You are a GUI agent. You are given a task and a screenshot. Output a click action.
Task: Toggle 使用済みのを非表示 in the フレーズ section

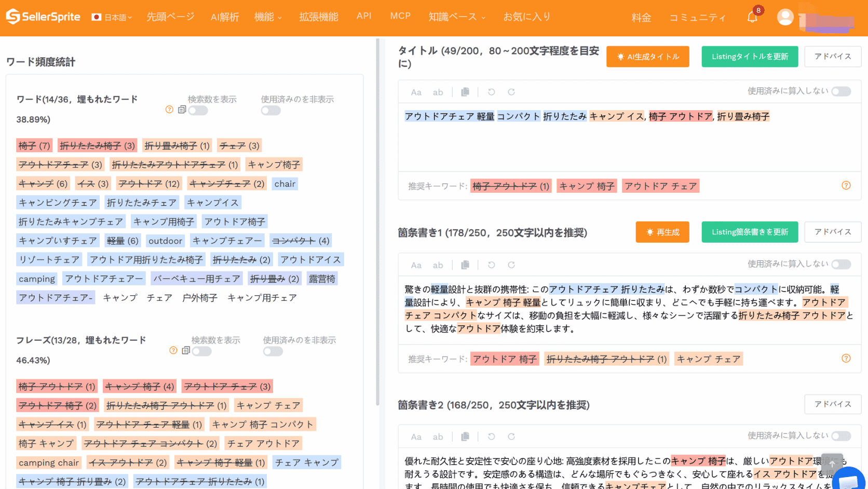tap(273, 351)
